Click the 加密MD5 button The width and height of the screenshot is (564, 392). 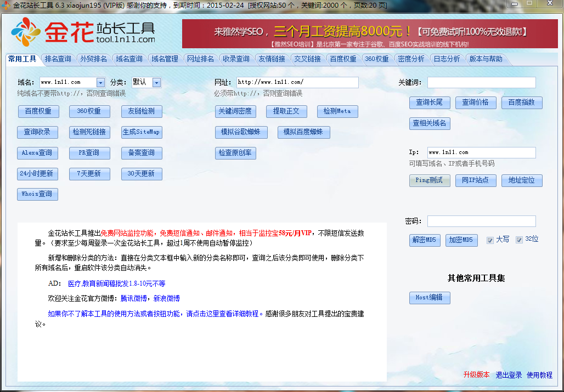(461, 240)
